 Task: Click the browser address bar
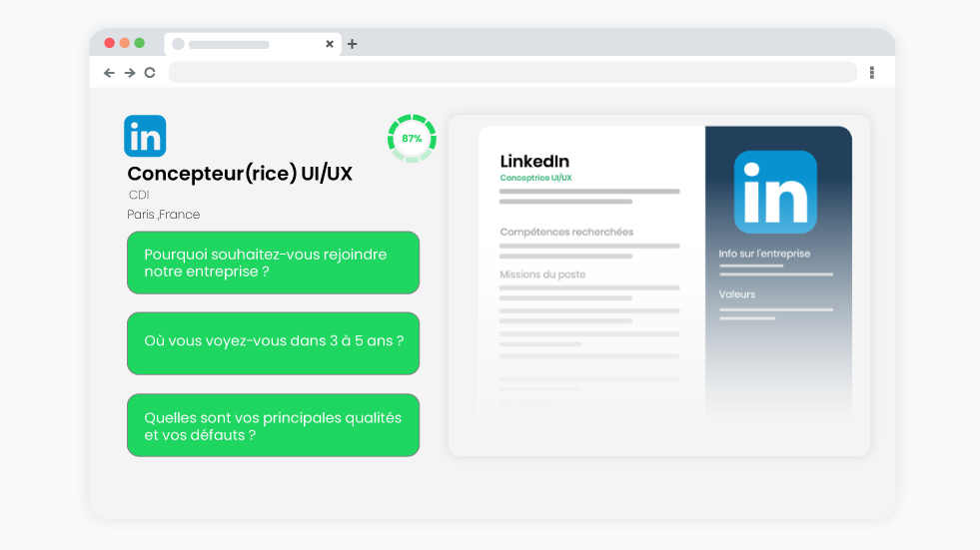pyautogui.click(x=511, y=72)
